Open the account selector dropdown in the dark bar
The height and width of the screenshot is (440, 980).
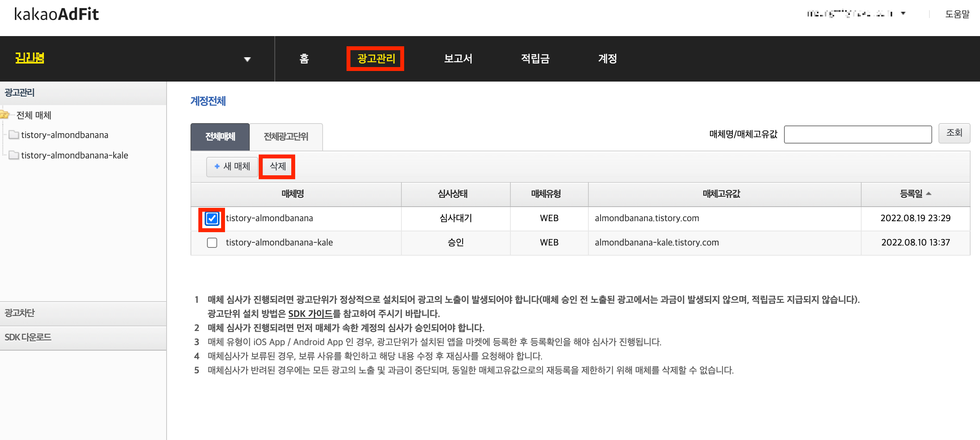(247, 59)
